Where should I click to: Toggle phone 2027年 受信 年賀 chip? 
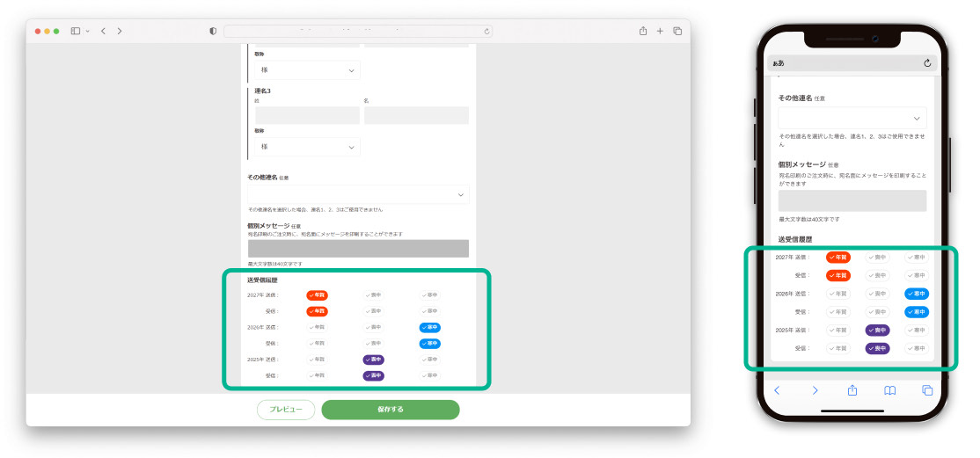click(x=838, y=275)
